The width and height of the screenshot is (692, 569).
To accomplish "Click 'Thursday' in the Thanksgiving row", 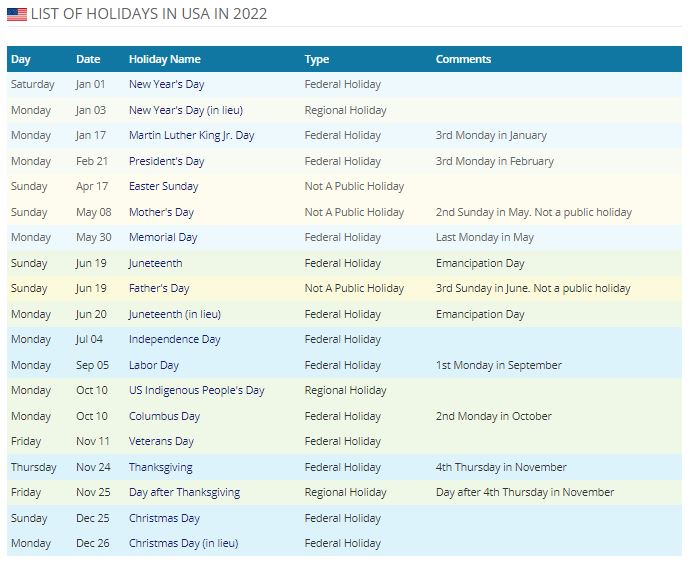I will (34, 467).
